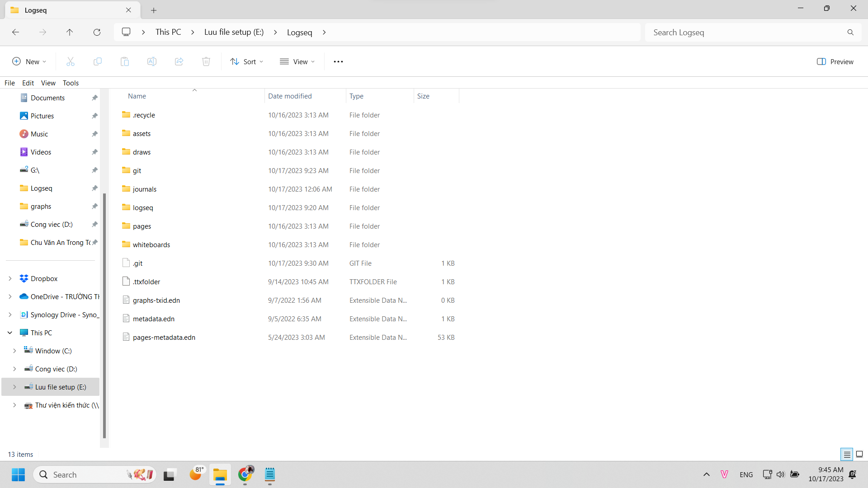The height and width of the screenshot is (488, 868).
Task: Expand the Dropbox tree node
Action: coord(10,279)
